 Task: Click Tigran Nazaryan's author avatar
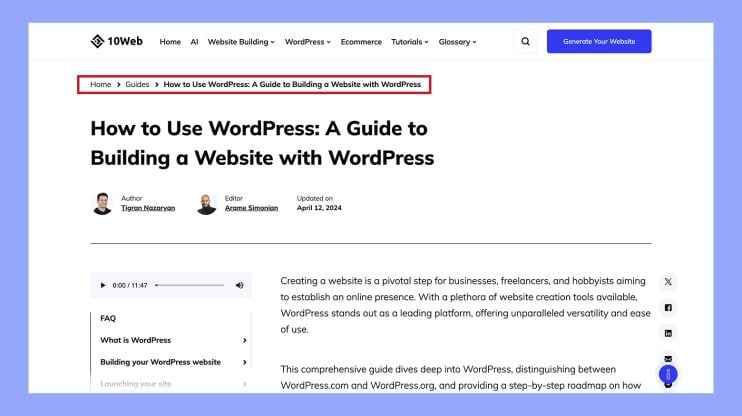tap(102, 204)
